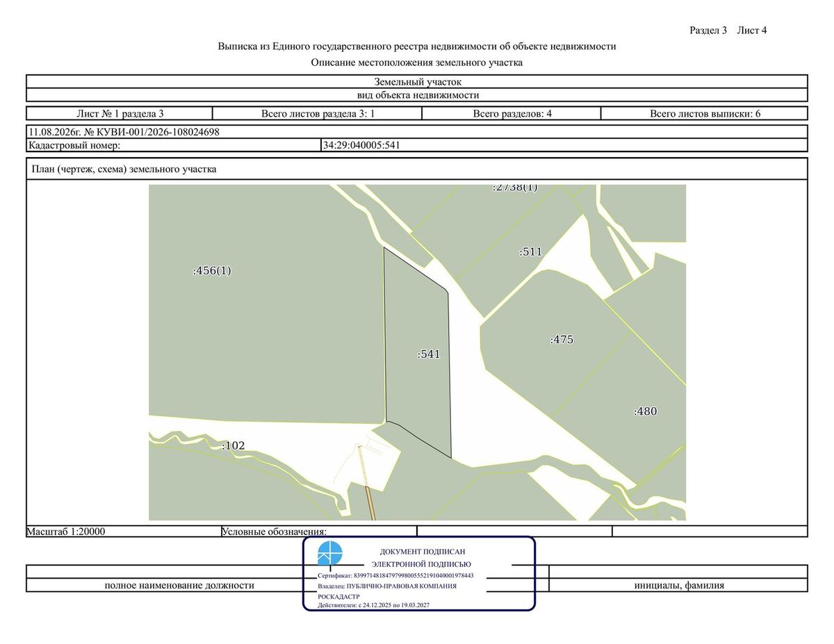Click the "План (чертеж, схема) земельного участка" heading
The image size is (834, 644).
click(x=124, y=169)
